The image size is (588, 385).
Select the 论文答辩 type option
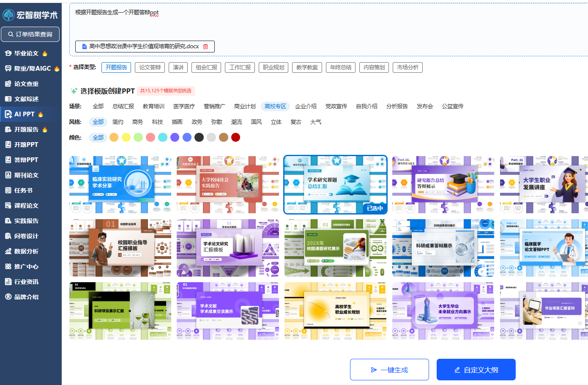coord(150,68)
